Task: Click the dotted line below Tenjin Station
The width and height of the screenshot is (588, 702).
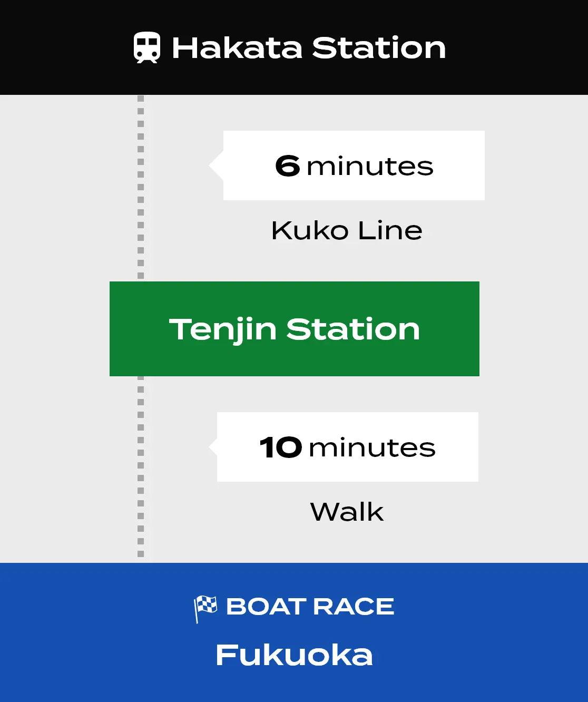Action: [141, 469]
